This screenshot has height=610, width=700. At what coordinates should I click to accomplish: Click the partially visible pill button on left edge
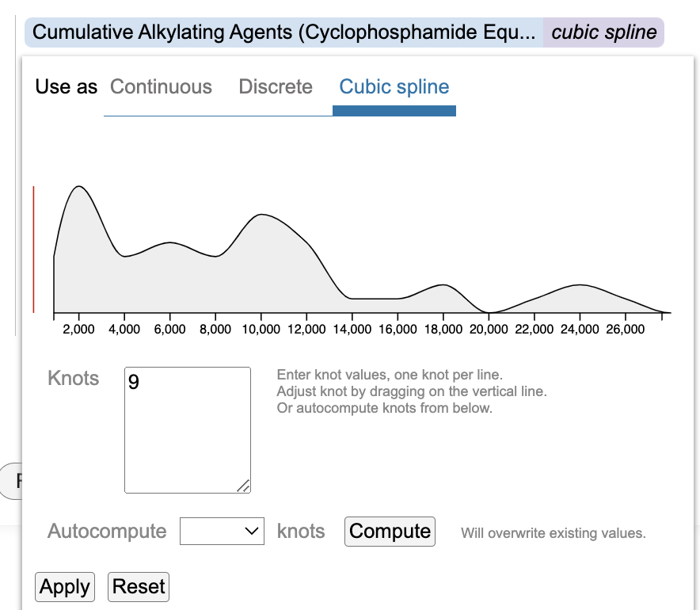pyautogui.click(x=10, y=480)
